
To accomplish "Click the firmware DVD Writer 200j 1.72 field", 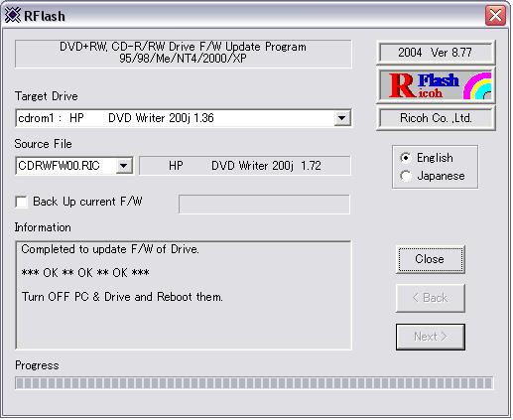I will coord(245,166).
